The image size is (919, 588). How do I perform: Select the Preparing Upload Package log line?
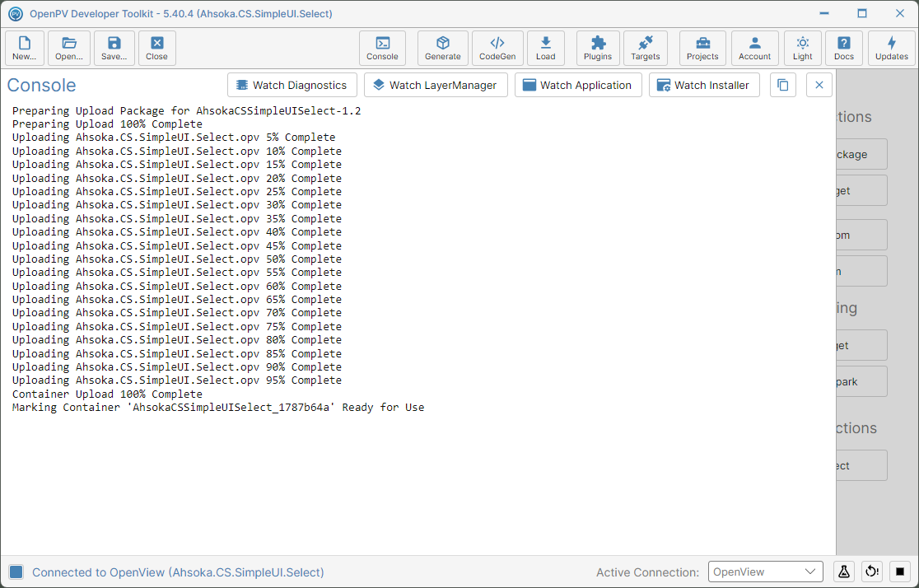coord(186,111)
